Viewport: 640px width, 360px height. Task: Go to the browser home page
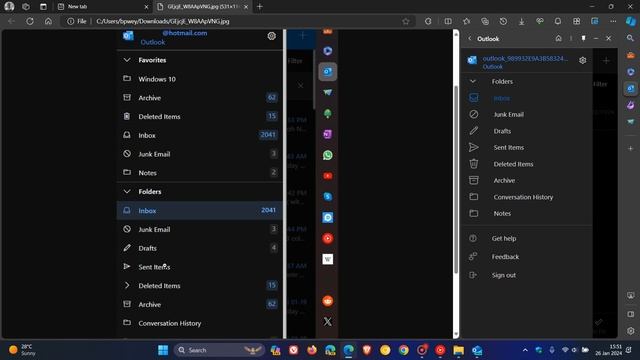[x=48, y=21]
